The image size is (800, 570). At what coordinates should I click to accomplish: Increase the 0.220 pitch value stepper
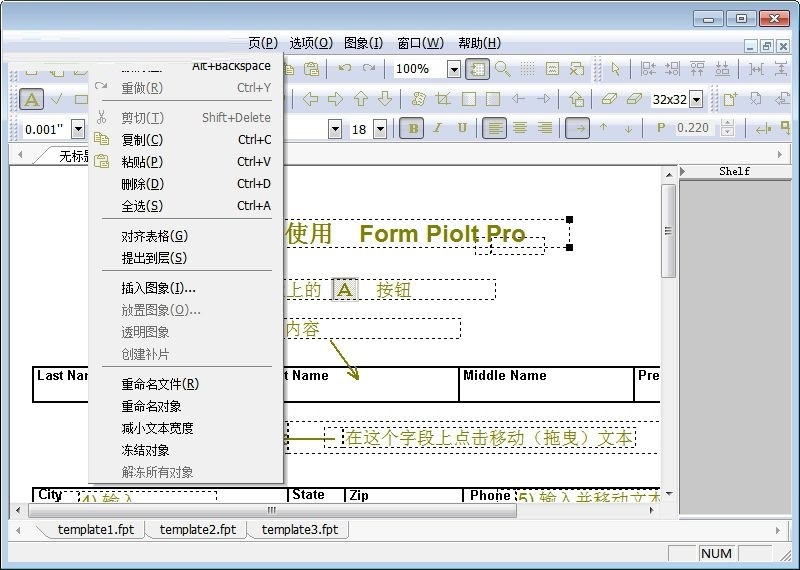[728, 124]
